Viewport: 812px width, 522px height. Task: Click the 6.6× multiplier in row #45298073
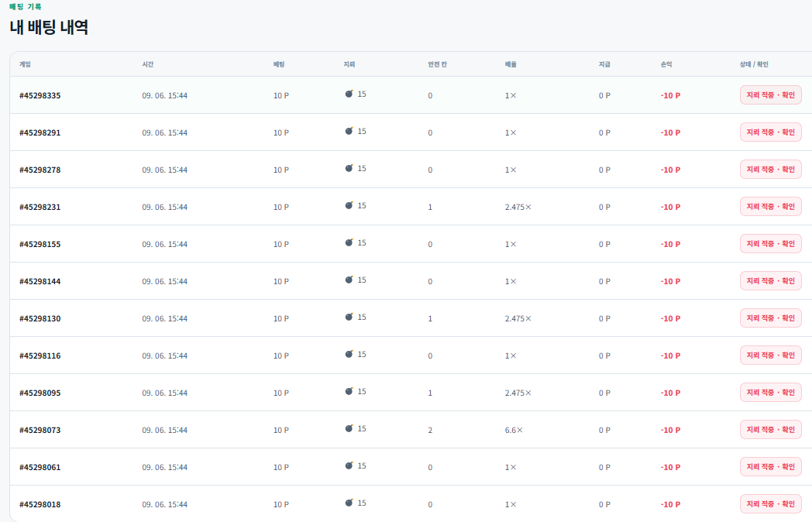click(x=514, y=431)
